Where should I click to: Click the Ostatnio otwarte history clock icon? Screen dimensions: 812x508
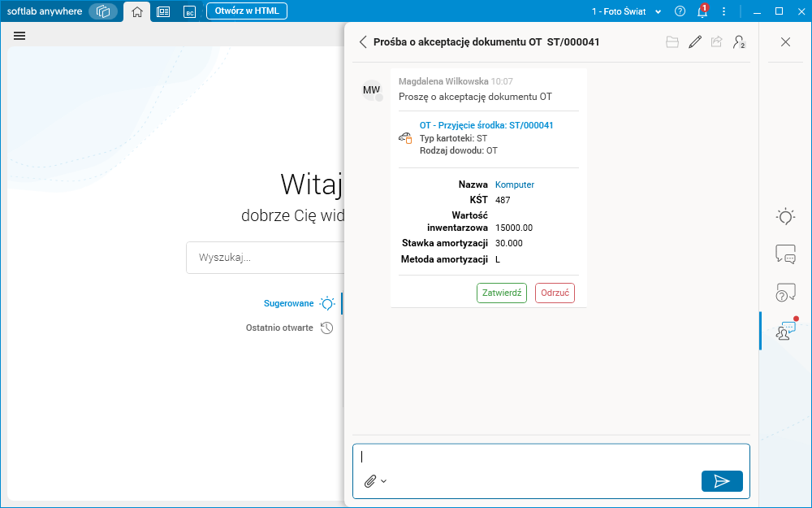point(326,328)
